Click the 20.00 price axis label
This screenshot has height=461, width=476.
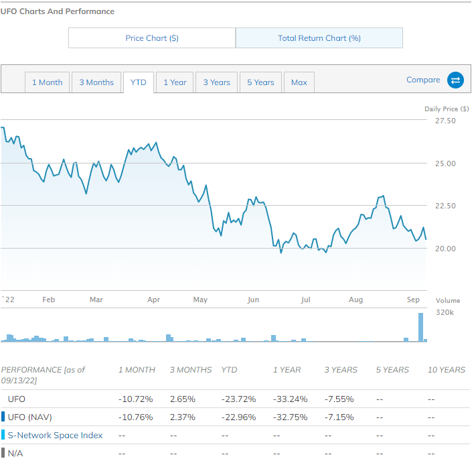click(x=445, y=249)
